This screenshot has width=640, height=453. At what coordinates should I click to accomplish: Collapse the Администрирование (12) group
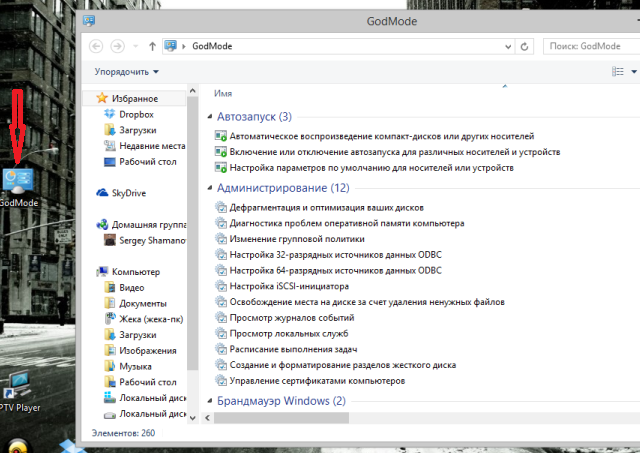(210, 188)
